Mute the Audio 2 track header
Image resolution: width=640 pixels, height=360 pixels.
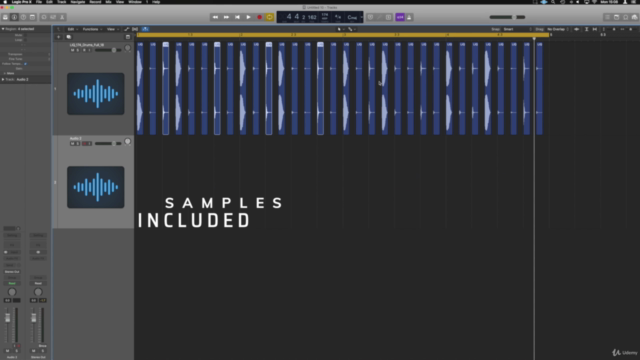[x=73, y=144]
